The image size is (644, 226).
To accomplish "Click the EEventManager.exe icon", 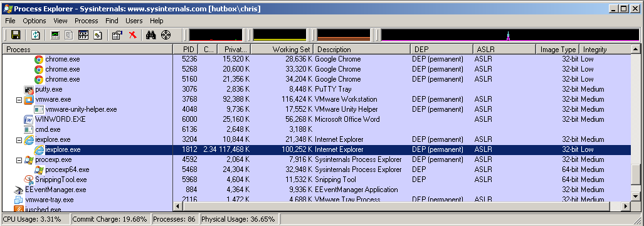I will click(x=19, y=190).
